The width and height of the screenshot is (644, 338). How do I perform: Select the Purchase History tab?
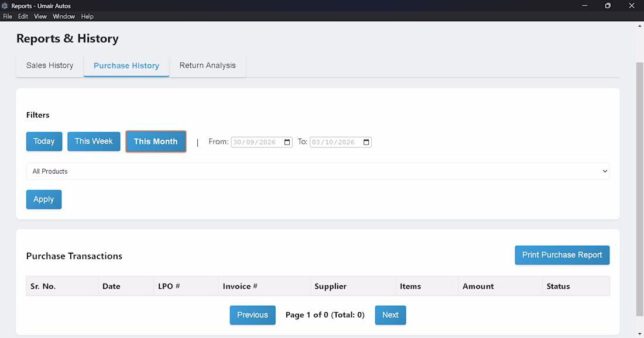click(126, 65)
